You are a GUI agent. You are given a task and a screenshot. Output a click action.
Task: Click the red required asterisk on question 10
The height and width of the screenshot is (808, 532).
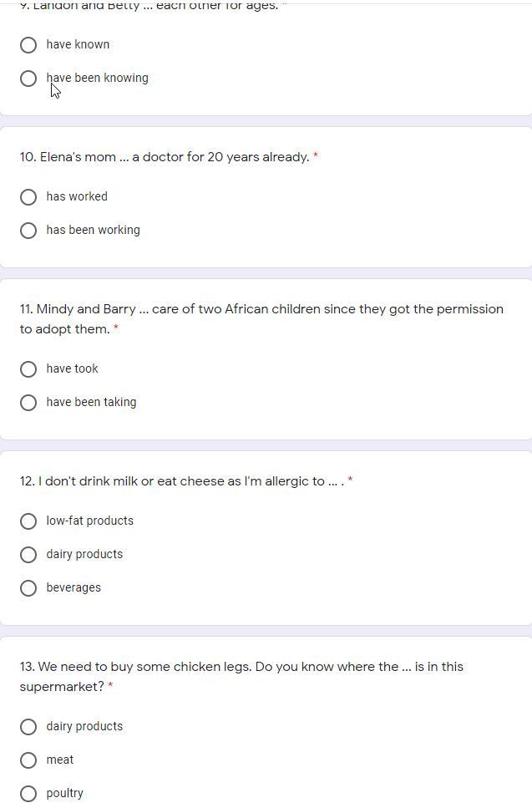click(x=316, y=157)
